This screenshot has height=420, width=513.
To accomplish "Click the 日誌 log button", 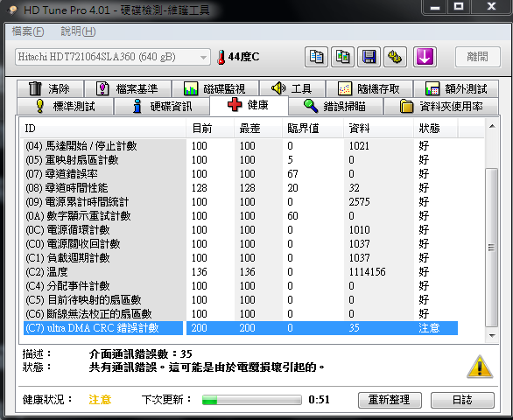I will click(462, 400).
